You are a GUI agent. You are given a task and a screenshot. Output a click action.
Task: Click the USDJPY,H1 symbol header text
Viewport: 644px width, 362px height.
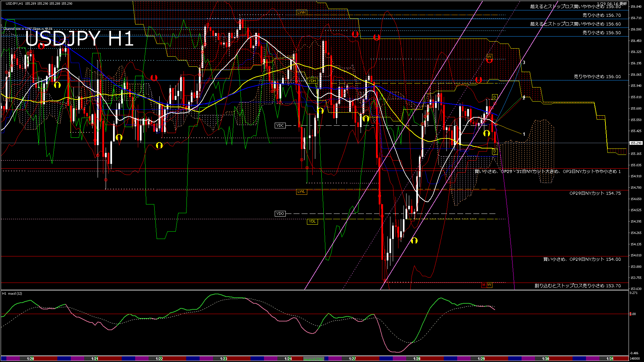(14, 3)
